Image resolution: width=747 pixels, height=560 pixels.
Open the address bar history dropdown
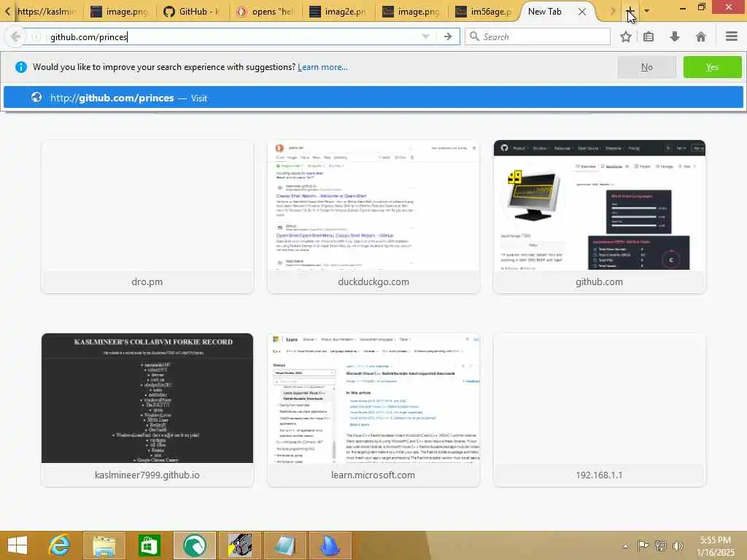425,36
